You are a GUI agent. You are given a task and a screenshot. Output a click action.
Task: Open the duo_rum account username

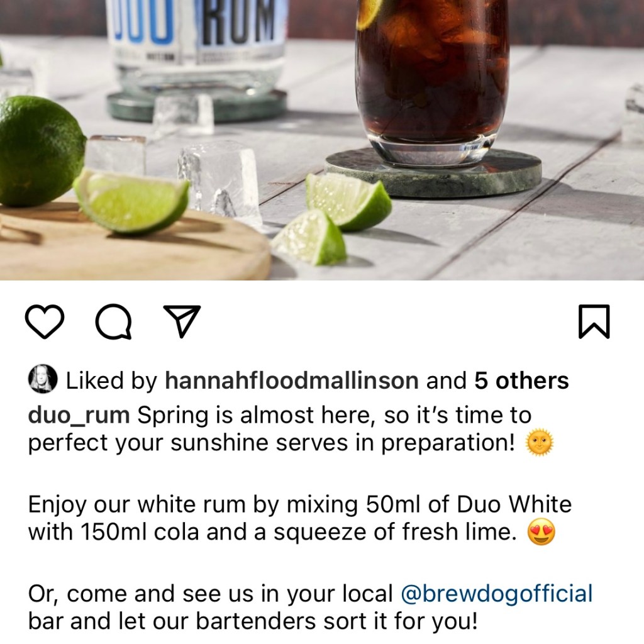coord(79,416)
